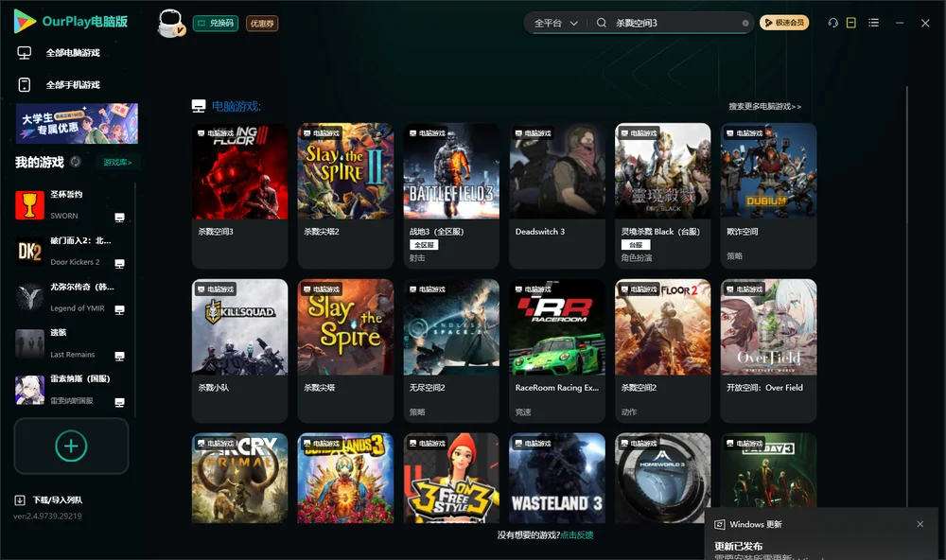946x560 pixels.
Task: Click PC badge icon beside Last Remains
Action: (x=119, y=356)
